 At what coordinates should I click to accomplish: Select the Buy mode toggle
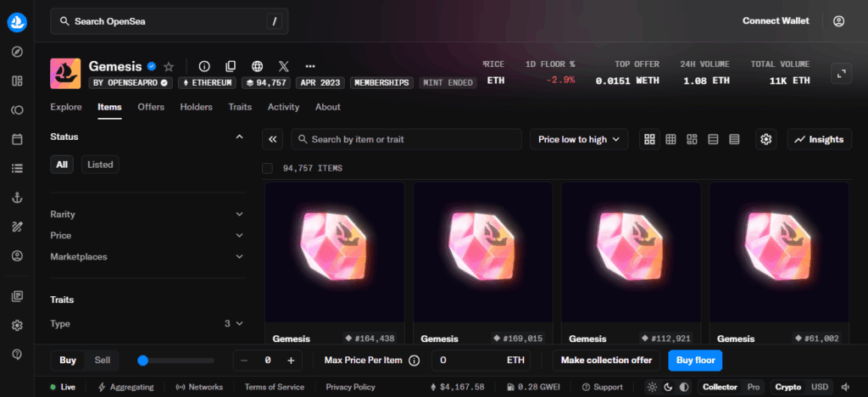(x=68, y=361)
